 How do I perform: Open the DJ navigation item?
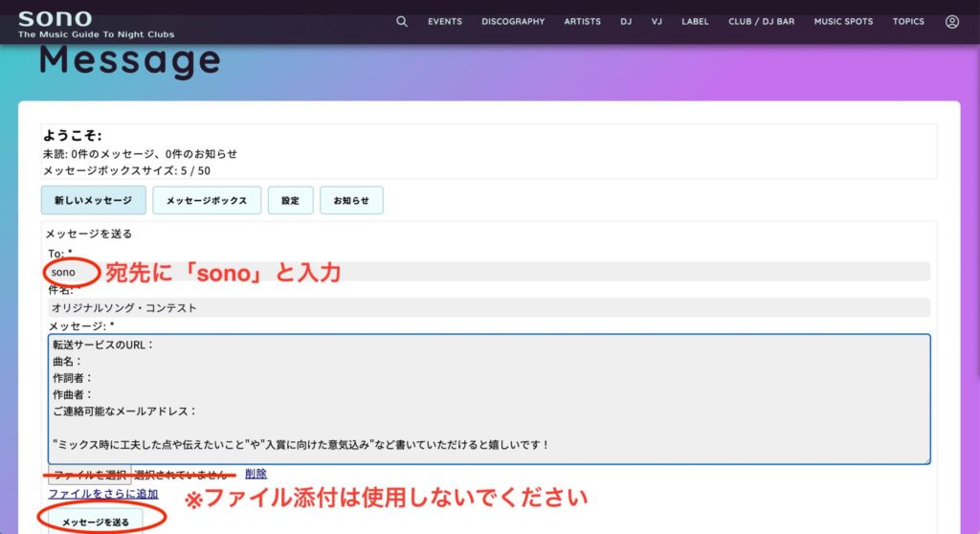pos(626,21)
